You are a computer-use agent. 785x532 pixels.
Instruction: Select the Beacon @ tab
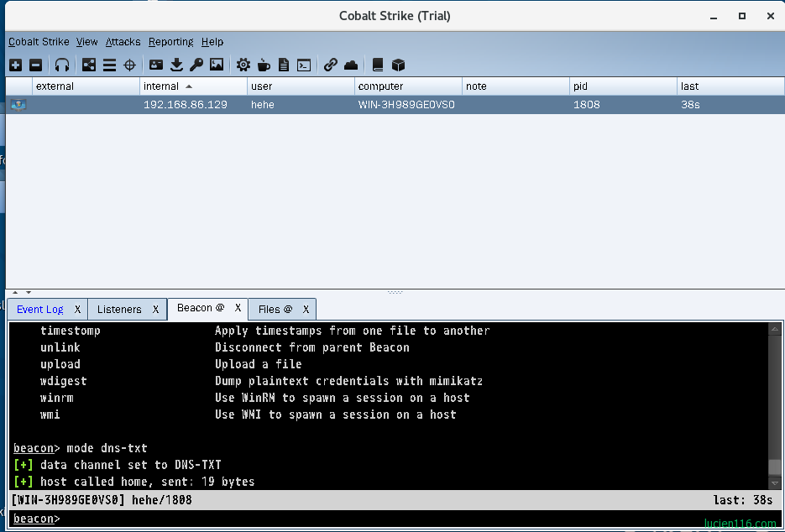pos(201,308)
